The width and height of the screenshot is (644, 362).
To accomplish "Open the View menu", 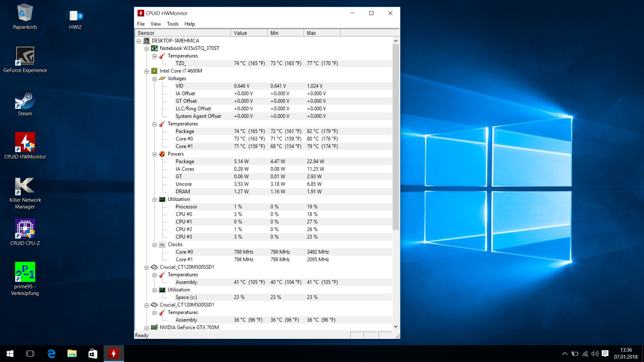I will point(155,24).
